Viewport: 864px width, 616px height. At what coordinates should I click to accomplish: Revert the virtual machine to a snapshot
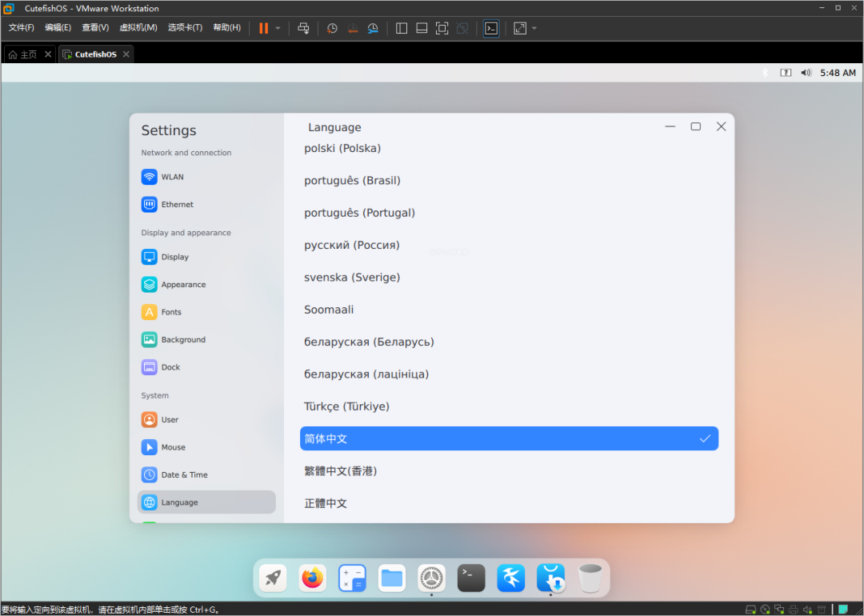(x=353, y=28)
